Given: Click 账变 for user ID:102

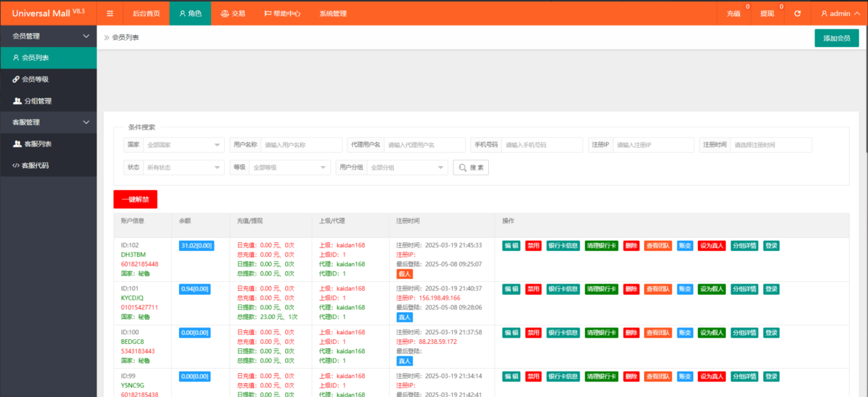Looking at the screenshot, I should click(x=685, y=246).
